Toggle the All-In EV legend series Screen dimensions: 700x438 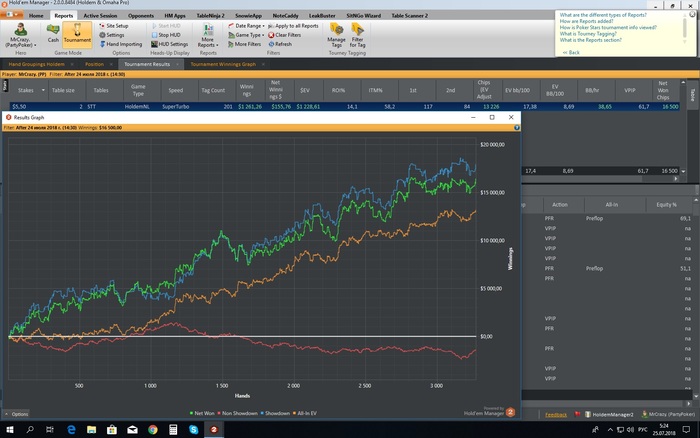tap(304, 413)
